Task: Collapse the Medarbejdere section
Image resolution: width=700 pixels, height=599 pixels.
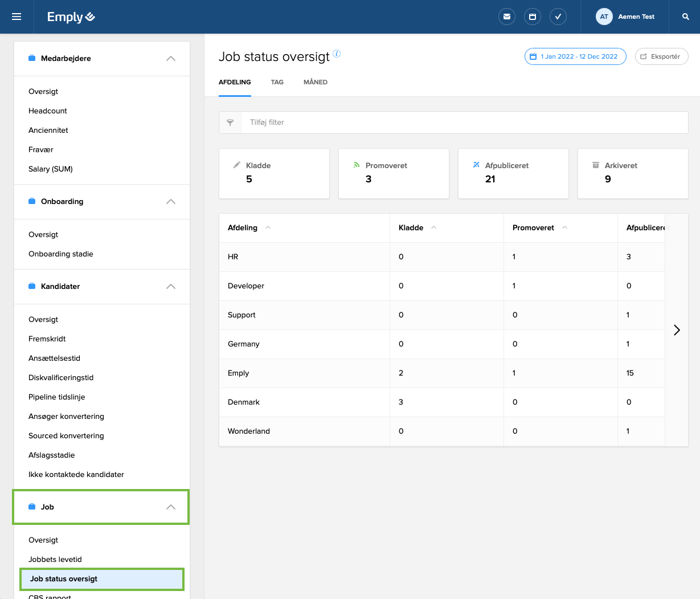Action: 171,59
